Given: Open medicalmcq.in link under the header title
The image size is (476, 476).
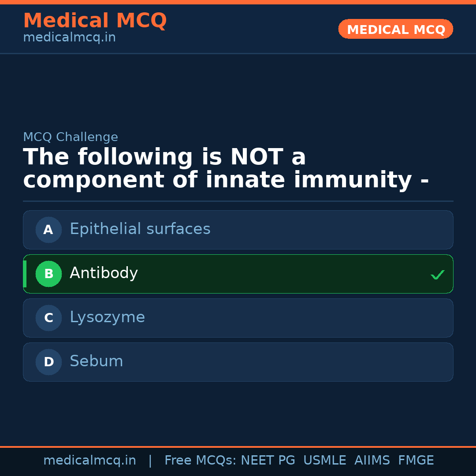Looking at the screenshot, I should (69, 38).
